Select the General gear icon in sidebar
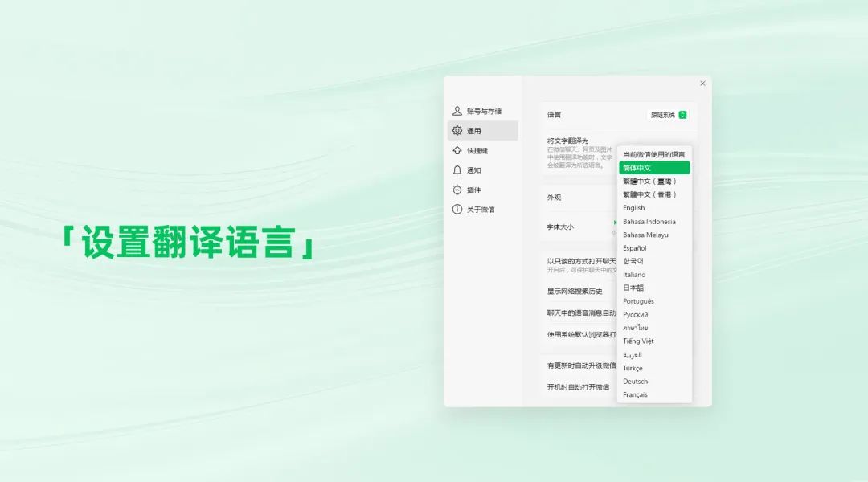 click(457, 131)
